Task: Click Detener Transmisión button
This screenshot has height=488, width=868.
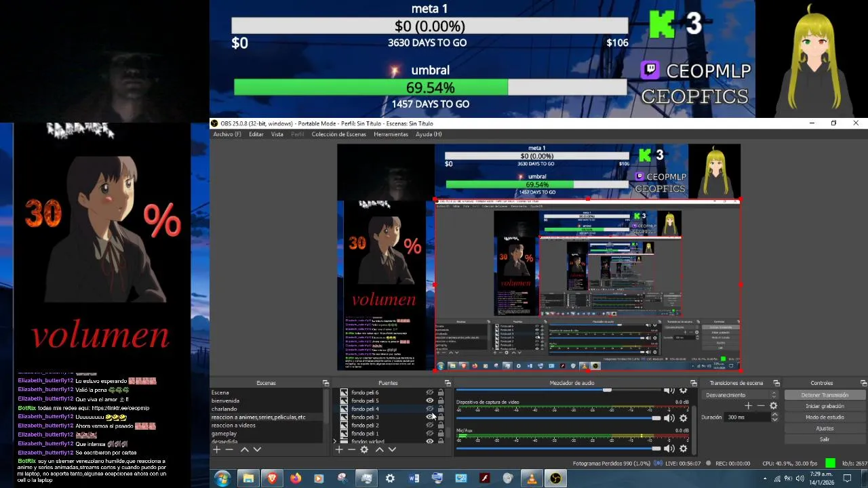Action: tap(825, 395)
